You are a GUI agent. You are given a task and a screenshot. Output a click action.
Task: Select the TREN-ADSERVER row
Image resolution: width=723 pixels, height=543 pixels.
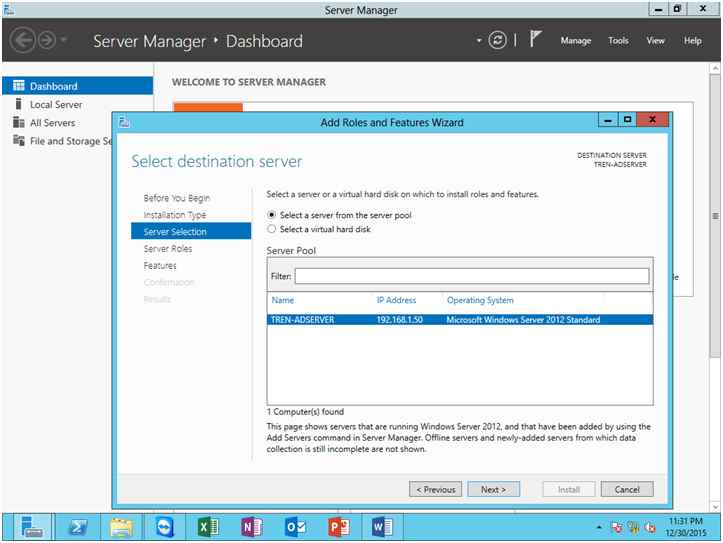460,319
